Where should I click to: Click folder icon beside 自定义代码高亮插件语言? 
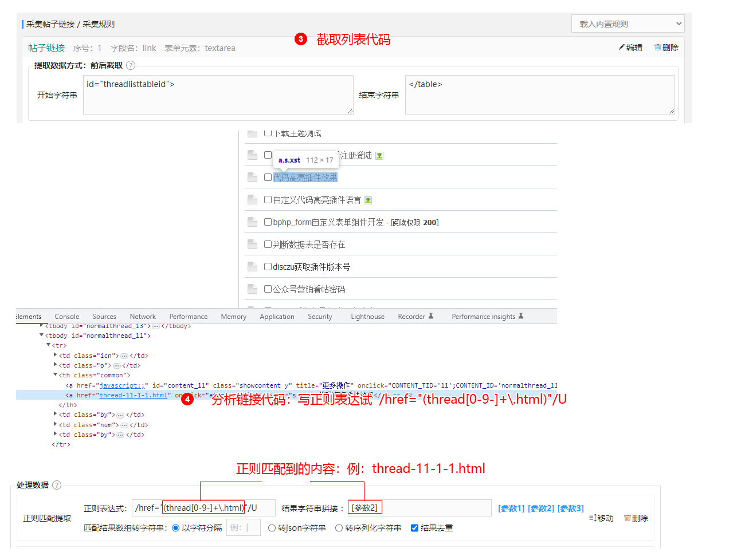click(x=252, y=200)
